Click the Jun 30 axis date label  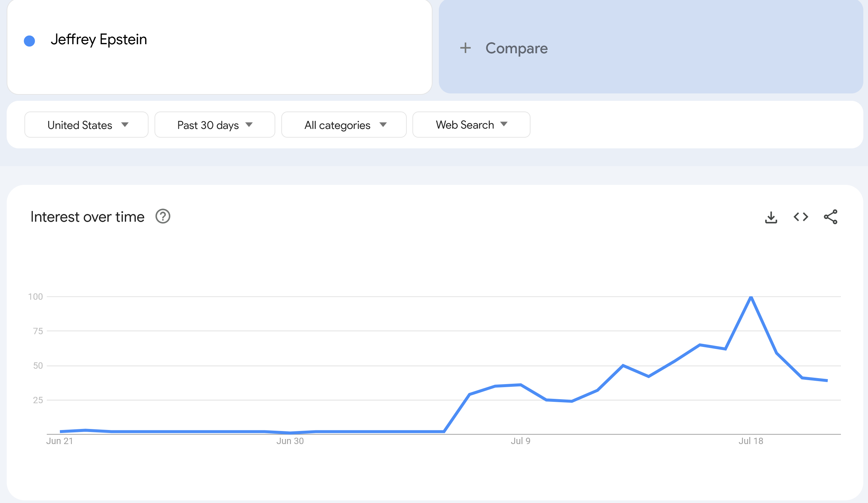[290, 441]
